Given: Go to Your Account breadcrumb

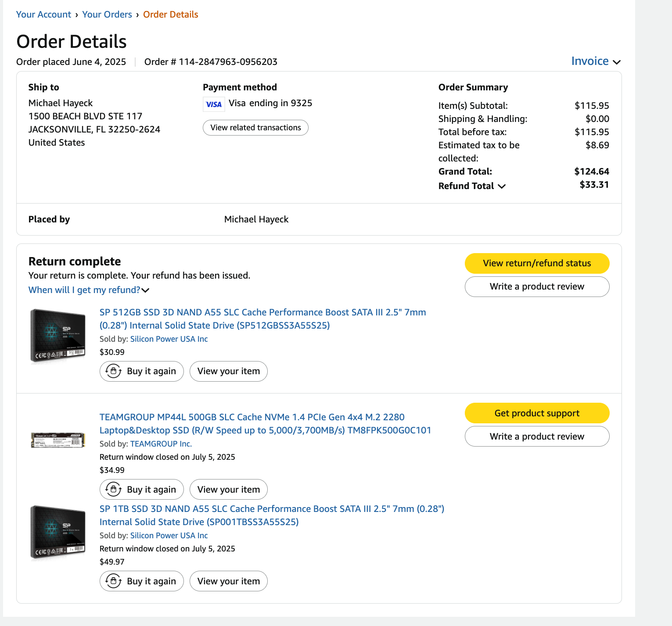Looking at the screenshot, I should click(x=43, y=14).
